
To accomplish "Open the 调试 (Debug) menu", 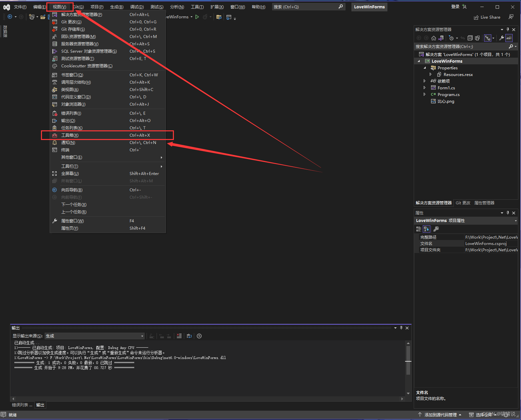I will [137, 7].
